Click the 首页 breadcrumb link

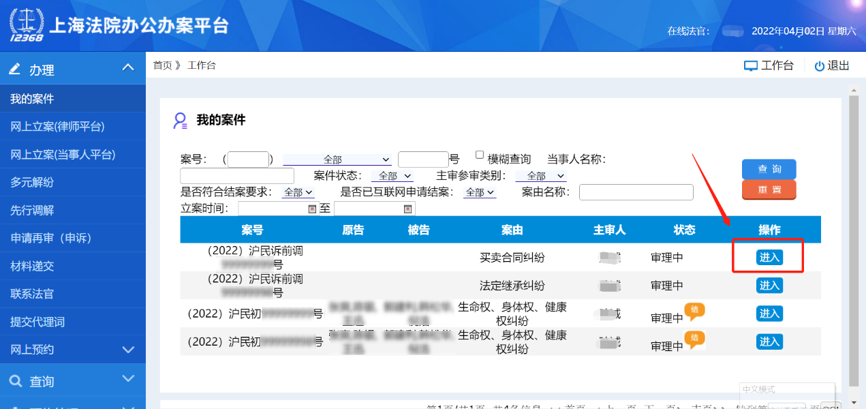tap(162, 66)
